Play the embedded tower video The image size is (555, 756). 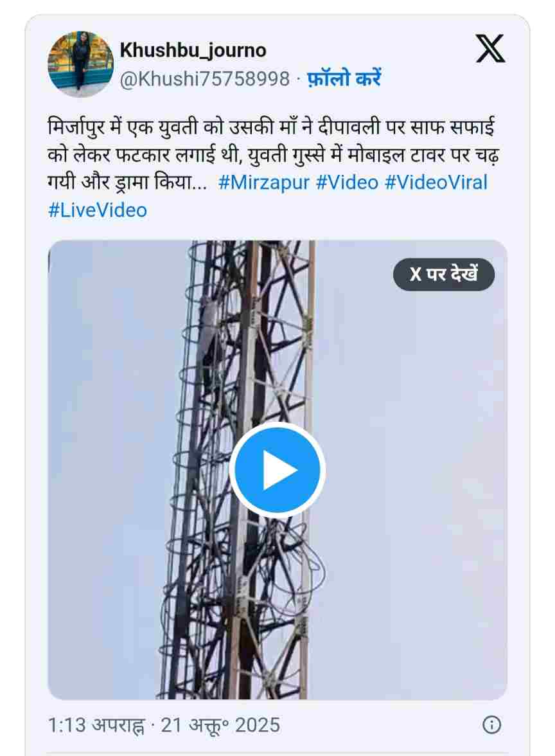[277, 470]
